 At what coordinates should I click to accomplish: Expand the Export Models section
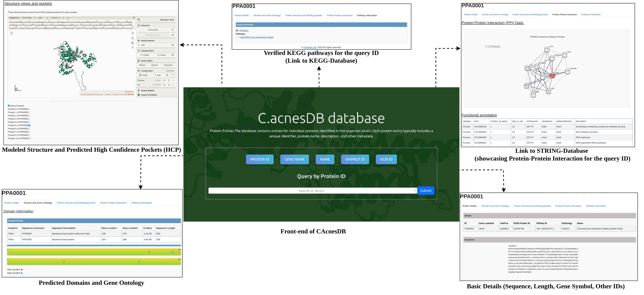click(148, 90)
